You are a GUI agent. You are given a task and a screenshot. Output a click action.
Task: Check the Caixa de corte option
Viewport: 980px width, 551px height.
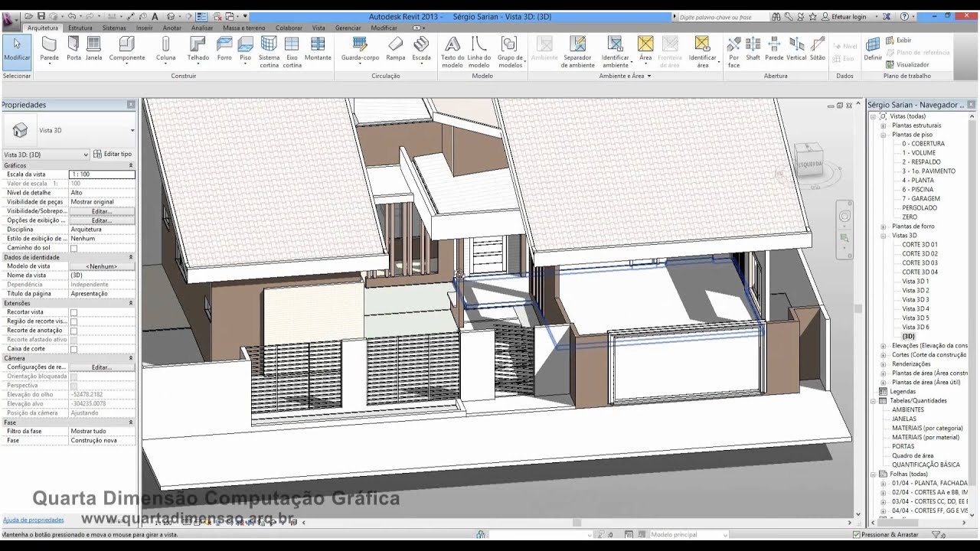(x=74, y=349)
